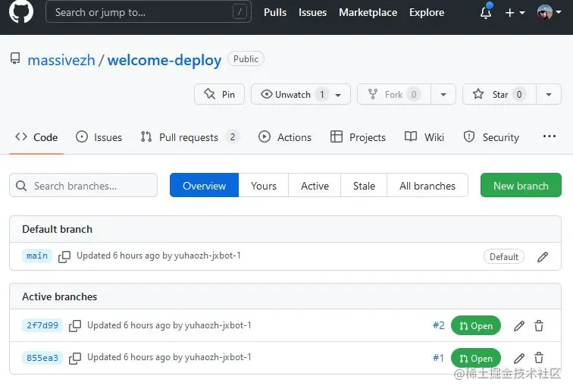Go to Pulls in the top bar
The width and height of the screenshot is (573, 392).
(x=275, y=12)
